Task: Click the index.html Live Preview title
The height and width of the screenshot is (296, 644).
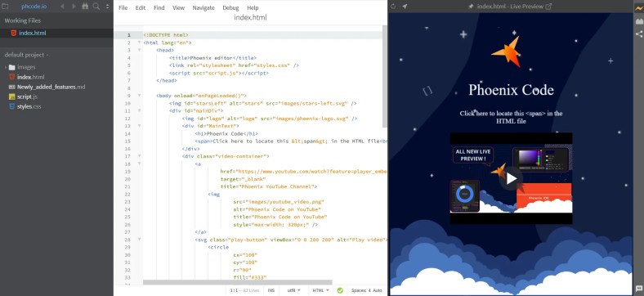Action: 510,7
